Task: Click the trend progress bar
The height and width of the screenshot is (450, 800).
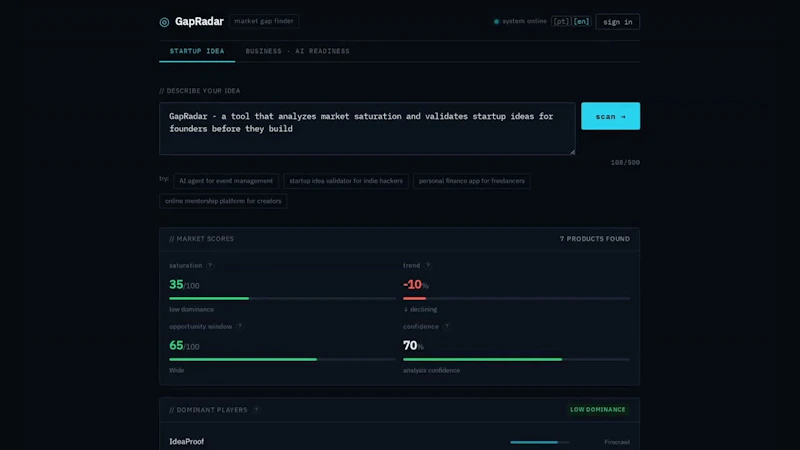Action: point(516,298)
